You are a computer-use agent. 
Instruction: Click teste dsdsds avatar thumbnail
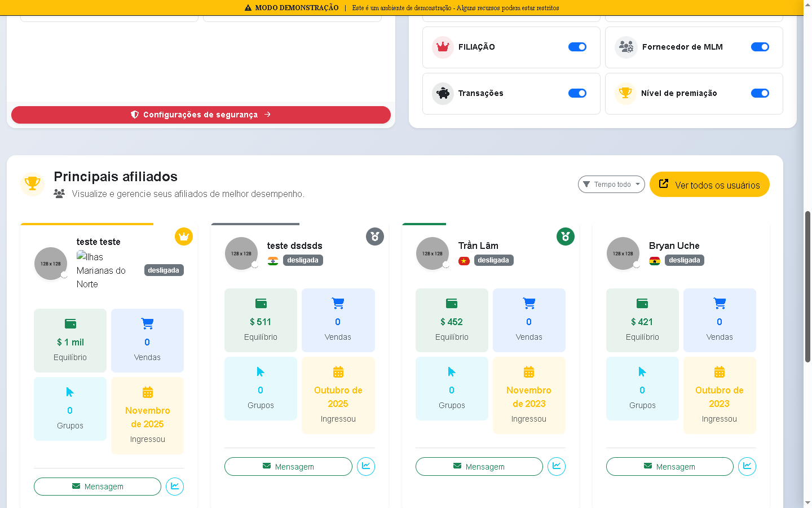click(241, 253)
